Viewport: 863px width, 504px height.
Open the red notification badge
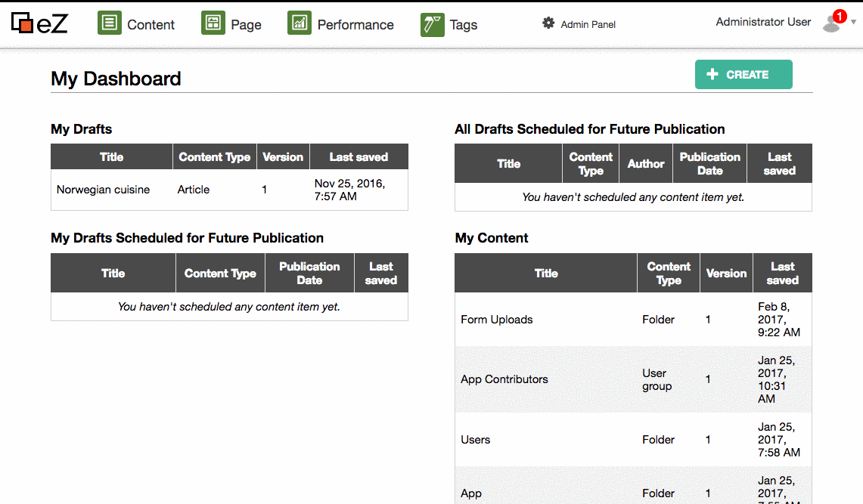click(839, 17)
